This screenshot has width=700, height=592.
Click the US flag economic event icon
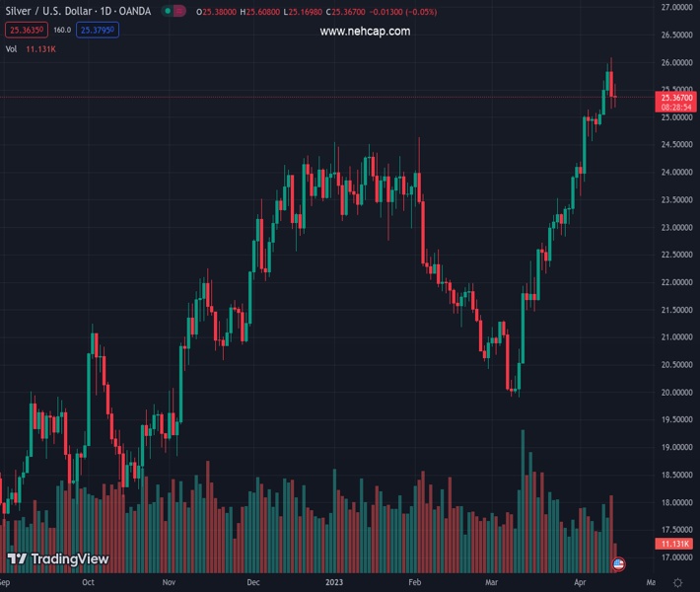[x=618, y=564]
